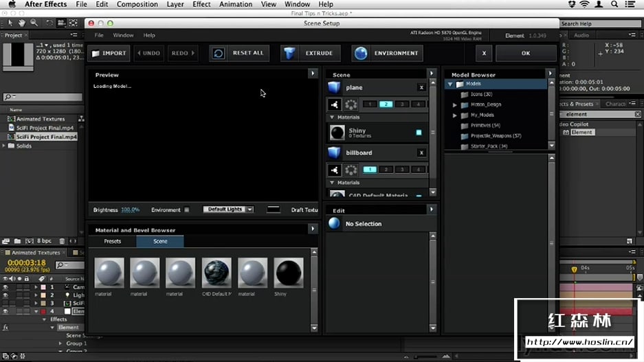Click billboard's dotted circle icon
This screenshot has height=362, width=644.
click(x=351, y=170)
